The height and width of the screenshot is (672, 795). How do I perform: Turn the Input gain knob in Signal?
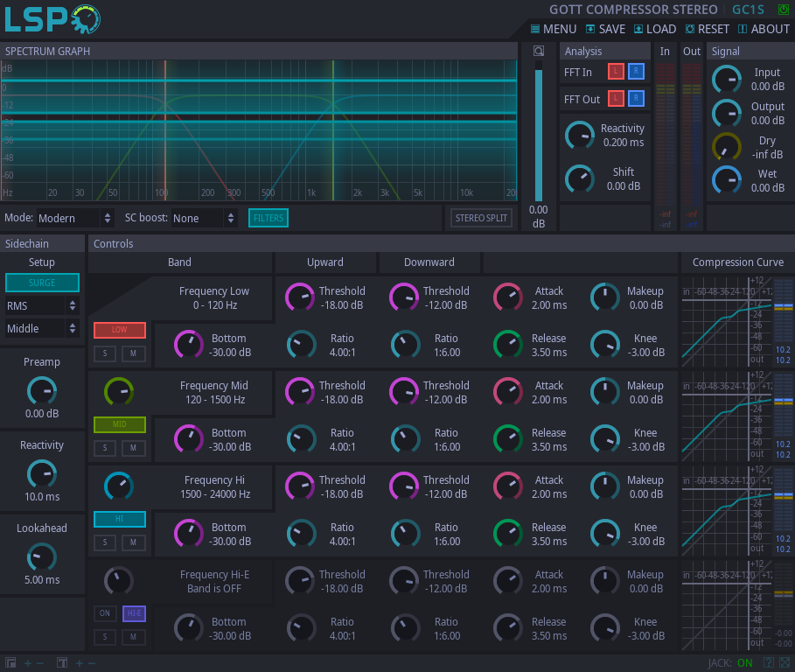click(x=726, y=80)
